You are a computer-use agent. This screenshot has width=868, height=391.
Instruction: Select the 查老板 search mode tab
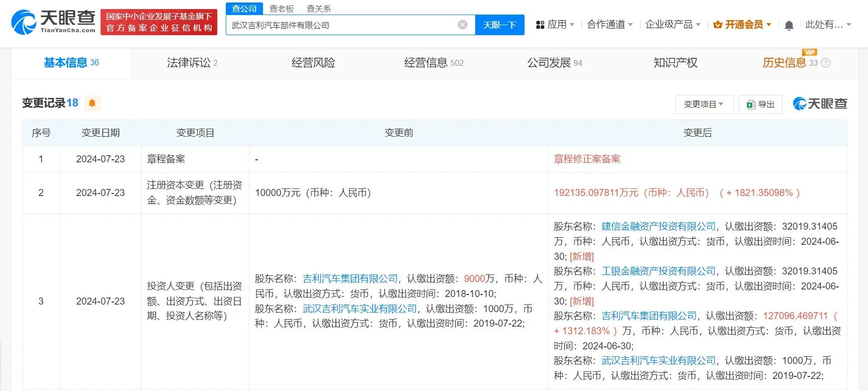click(x=282, y=9)
